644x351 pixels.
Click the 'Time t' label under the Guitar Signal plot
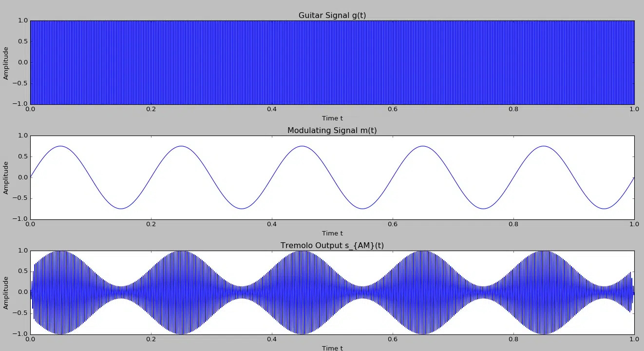(332, 118)
